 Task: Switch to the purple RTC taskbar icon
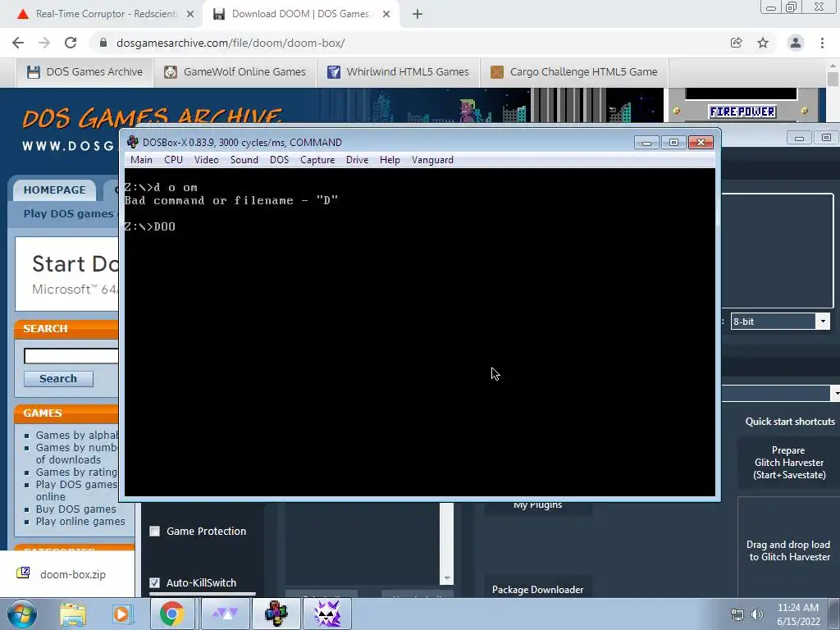(x=327, y=614)
